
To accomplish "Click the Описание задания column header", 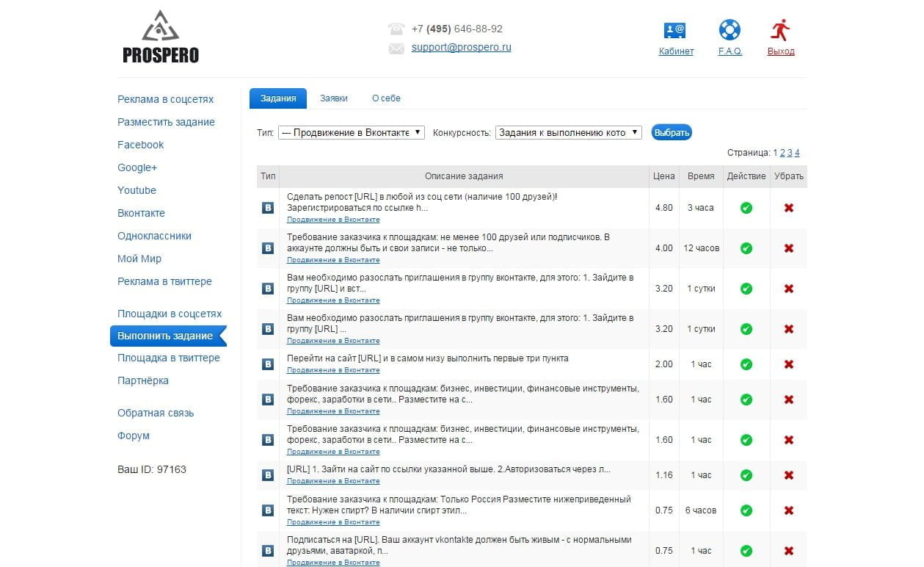I will tap(464, 176).
